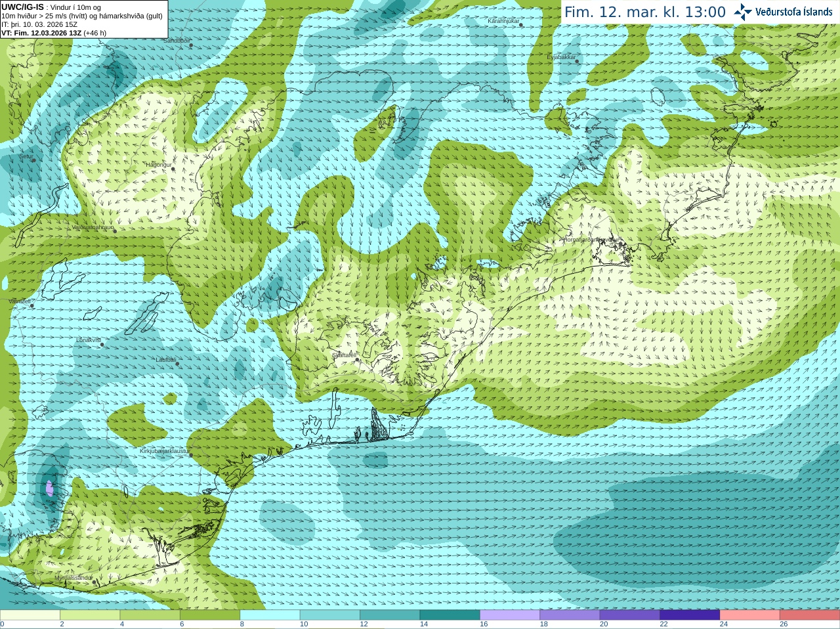Viewport: 840px width, 629px height.
Task: Select the Kirkjubæjarklaustur station marker
Action: 191,455
